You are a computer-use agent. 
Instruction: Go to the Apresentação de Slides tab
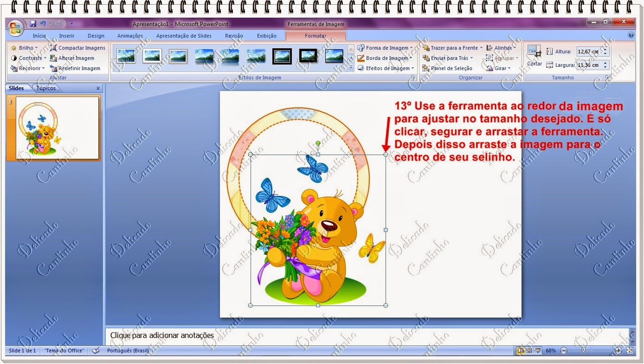184,36
